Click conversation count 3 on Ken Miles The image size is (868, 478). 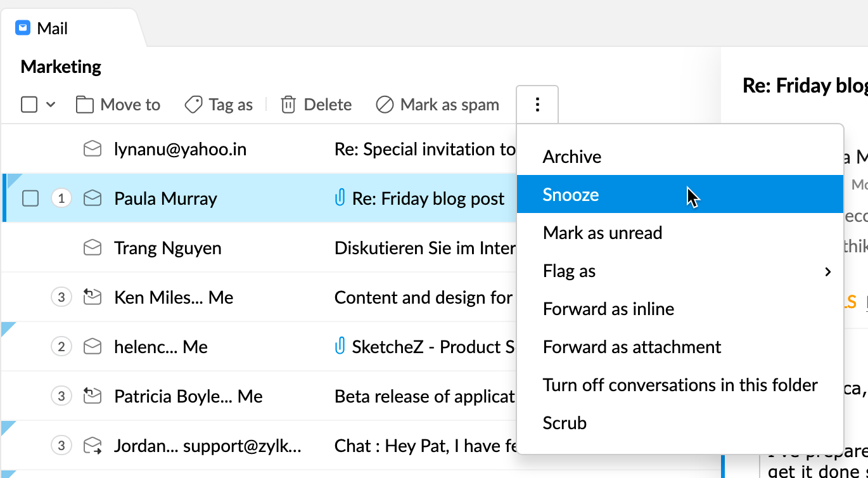click(x=61, y=297)
